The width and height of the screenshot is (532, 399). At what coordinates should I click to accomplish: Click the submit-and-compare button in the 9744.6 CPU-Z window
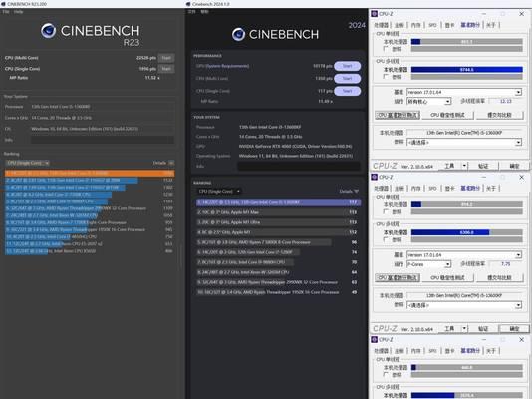tap(499, 115)
